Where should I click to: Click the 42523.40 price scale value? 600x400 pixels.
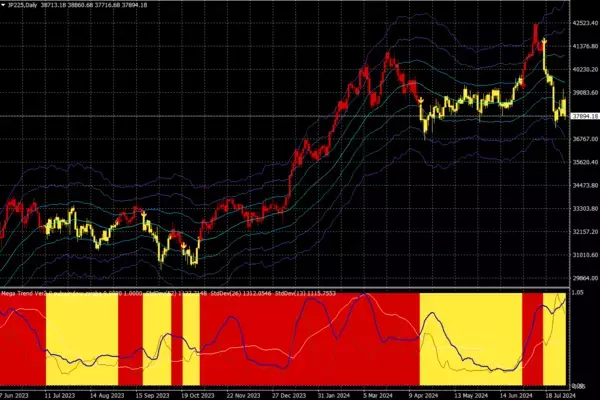tap(585, 23)
